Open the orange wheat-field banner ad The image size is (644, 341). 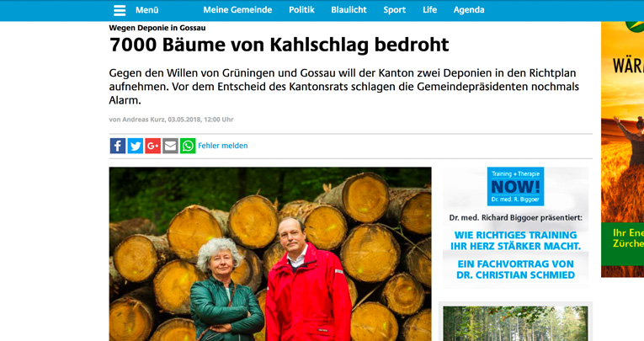[623, 149]
